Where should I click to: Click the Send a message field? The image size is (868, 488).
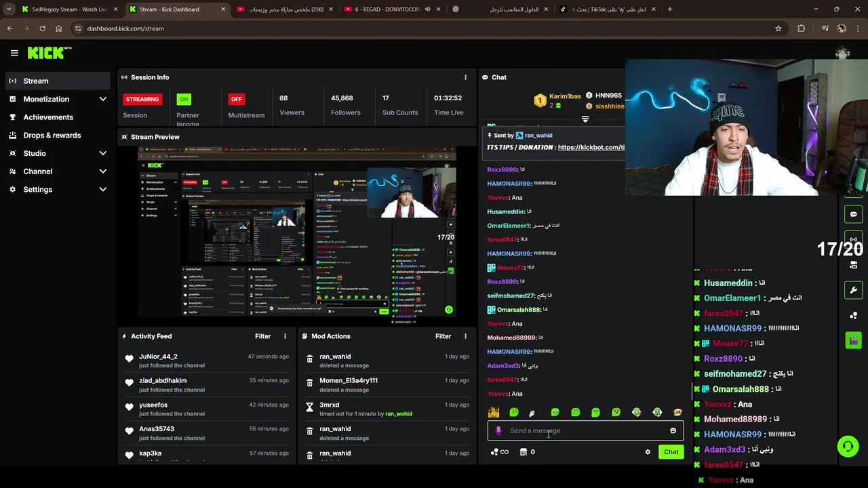585,430
